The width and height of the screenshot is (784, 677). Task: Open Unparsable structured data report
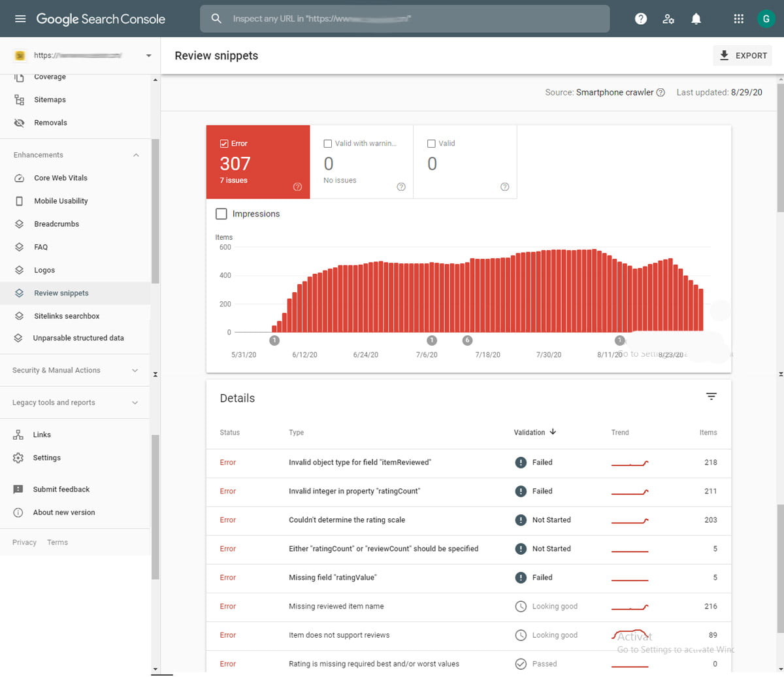tap(75, 338)
